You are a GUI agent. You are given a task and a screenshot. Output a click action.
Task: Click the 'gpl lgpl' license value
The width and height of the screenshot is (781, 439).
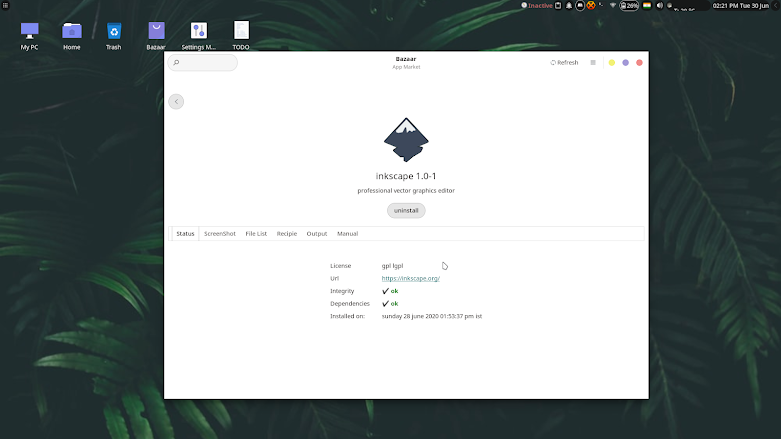coord(392,266)
